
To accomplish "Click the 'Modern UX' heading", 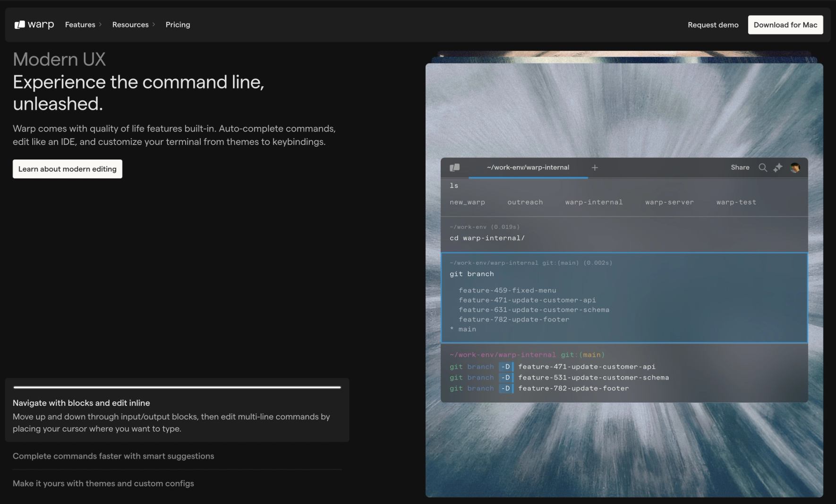I will [x=59, y=59].
